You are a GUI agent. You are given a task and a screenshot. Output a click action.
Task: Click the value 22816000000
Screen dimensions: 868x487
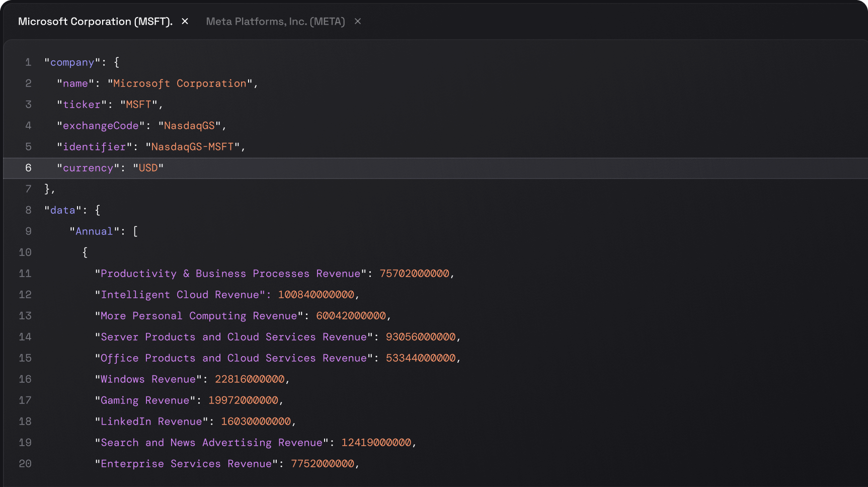pyautogui.click(x=250, y=379)
